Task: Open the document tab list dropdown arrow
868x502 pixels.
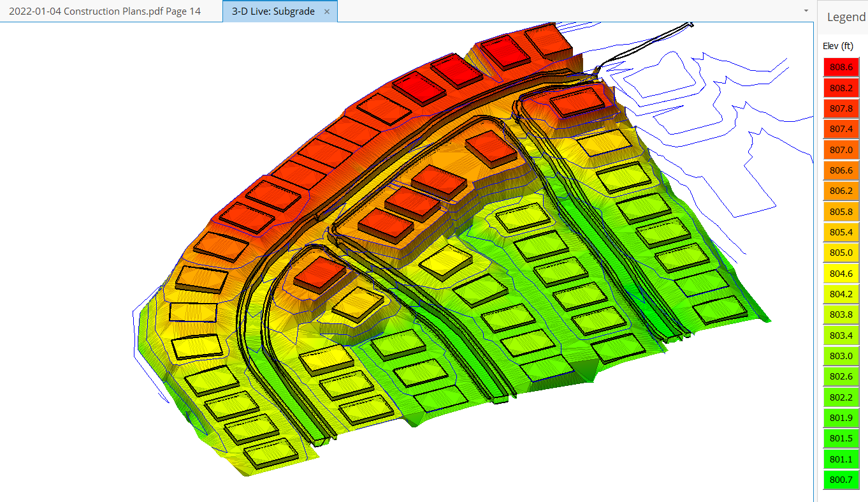Action: click(806, 11)
